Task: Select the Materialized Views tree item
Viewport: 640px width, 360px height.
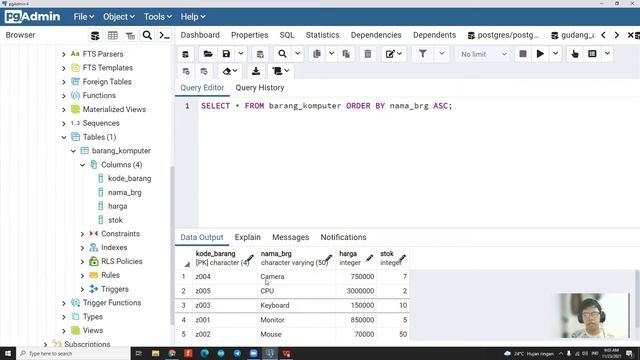Action: (x=114, y=109)
